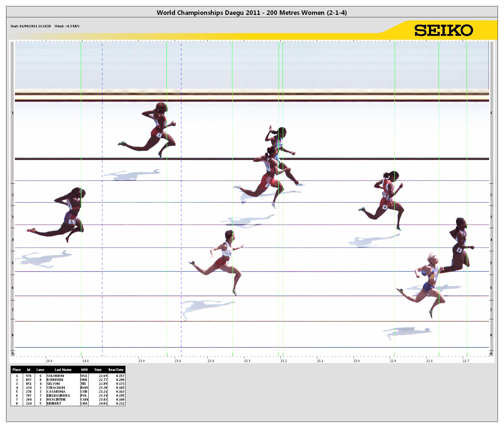Click NDIKERT's time of 24.81

pyautogui.click(x=103, y=403)
